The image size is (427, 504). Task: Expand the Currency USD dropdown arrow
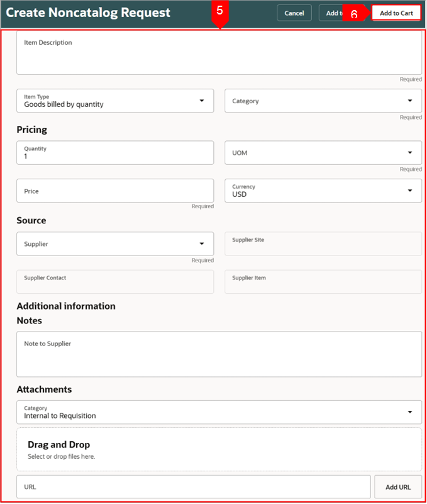[410, 191]
